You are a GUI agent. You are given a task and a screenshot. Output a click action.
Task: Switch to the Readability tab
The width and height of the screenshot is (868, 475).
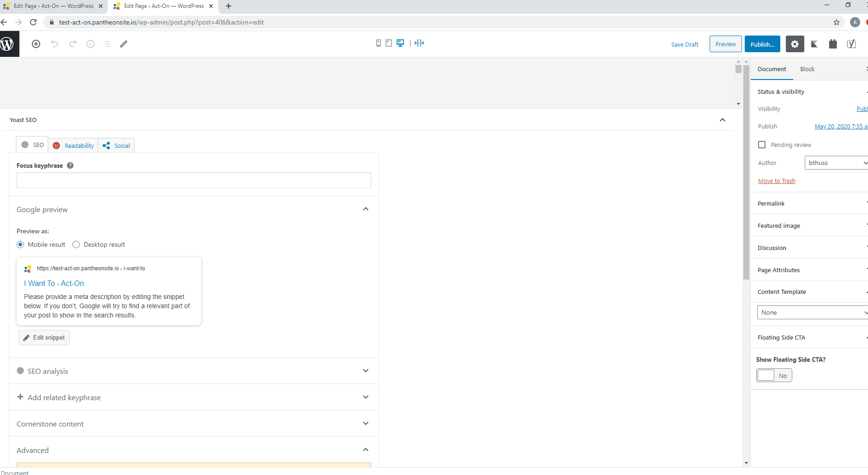point(74,146)
